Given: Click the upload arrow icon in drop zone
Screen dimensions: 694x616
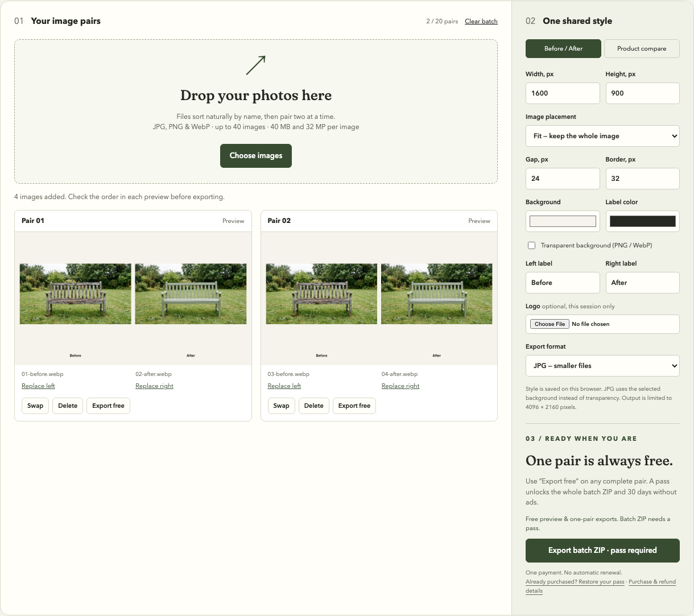Looking at the screenshot, I should (256, 65).
